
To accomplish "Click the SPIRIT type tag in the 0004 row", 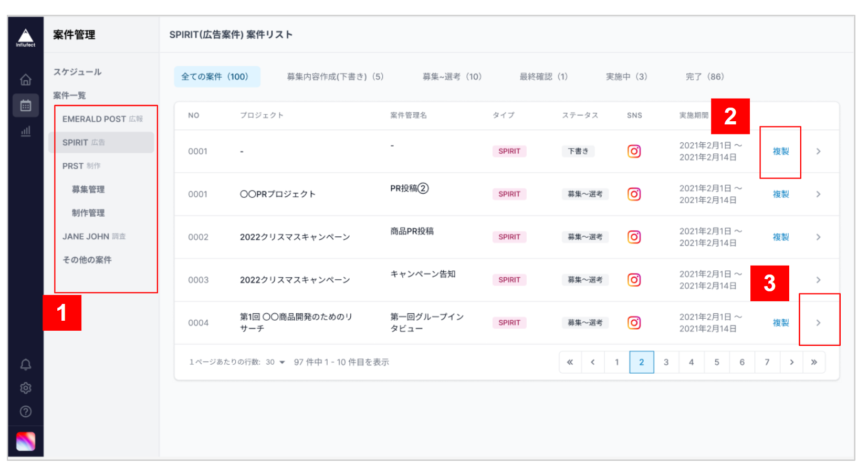I will click(x=509, y=323).
